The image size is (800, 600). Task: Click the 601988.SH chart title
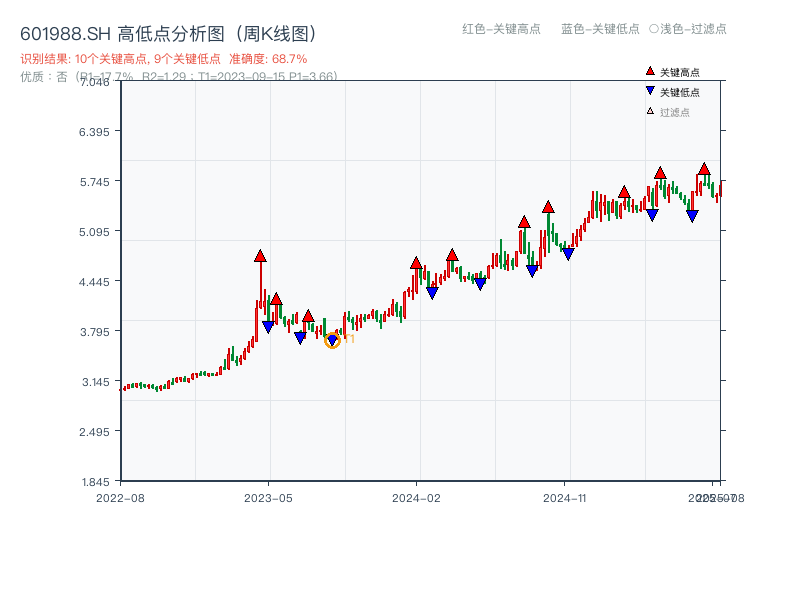169,34
